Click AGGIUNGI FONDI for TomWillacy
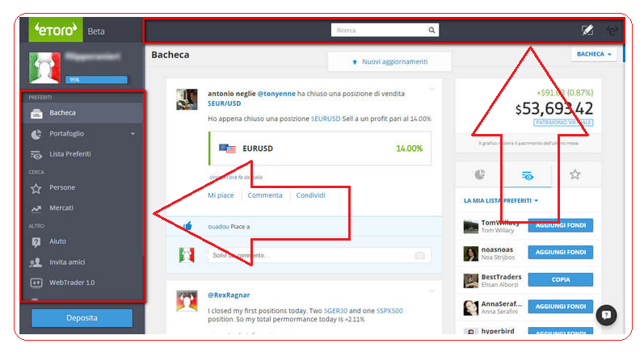Image resolution: width=644 pixels, height=352 pixels. (x=560, y=225)
